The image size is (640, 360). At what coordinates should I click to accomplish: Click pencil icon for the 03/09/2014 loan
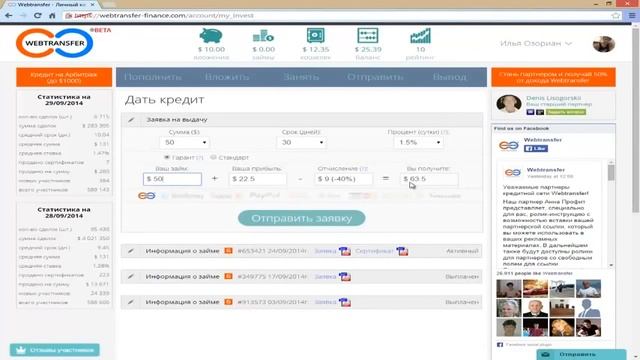(131, 302)
